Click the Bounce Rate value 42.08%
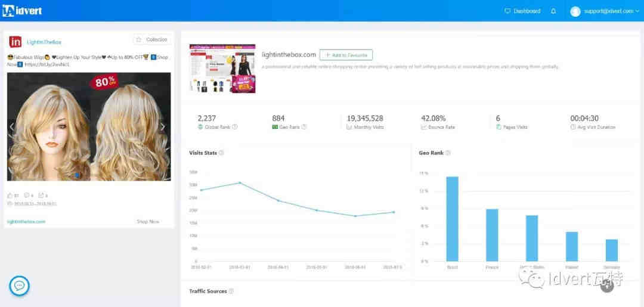The width and height of the screenshot is (644, 307). tap(434, 118)
